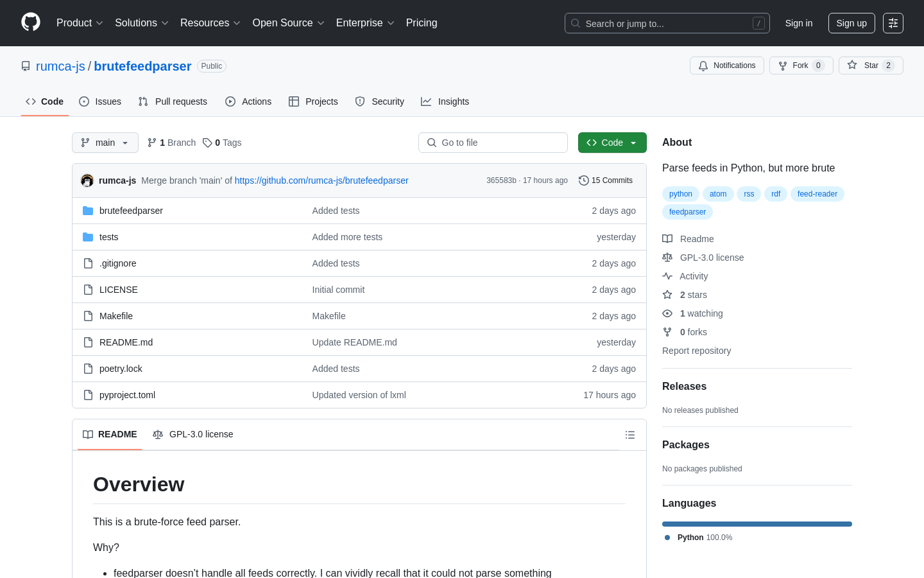This screenshot has width=924, height=578.
Task: Open the 15 Commits history link
Action: coord(606,180)
